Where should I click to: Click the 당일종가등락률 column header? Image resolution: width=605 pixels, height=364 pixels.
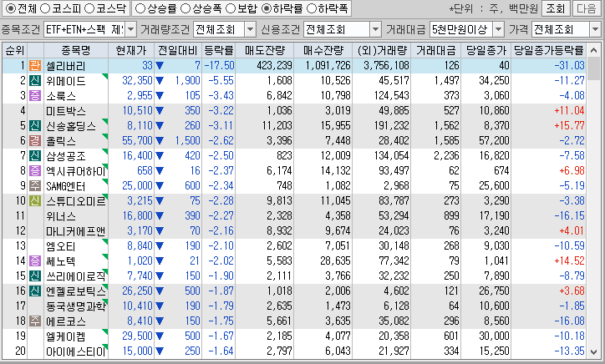[x=549, y=51]
